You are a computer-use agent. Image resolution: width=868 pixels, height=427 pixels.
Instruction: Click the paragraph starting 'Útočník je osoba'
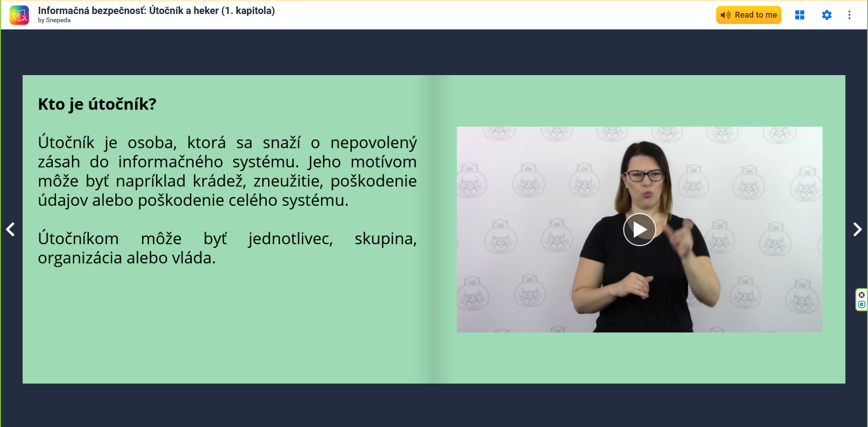click(x=227, y=171)
